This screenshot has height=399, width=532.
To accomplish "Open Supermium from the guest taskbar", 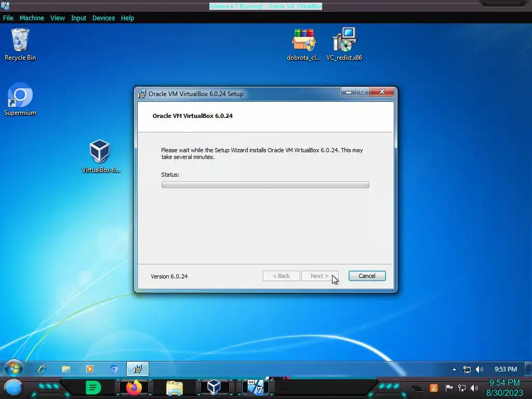I will [x=114, y=369].
